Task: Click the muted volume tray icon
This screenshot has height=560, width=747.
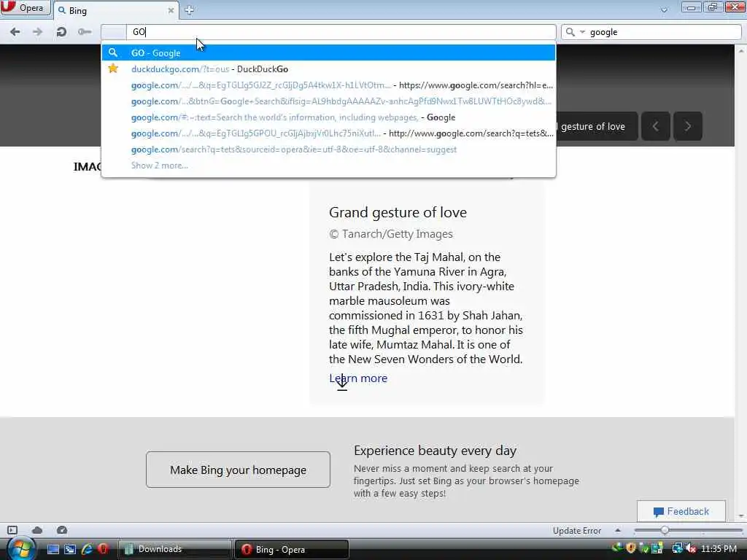Action: click(x=691, y=549)
